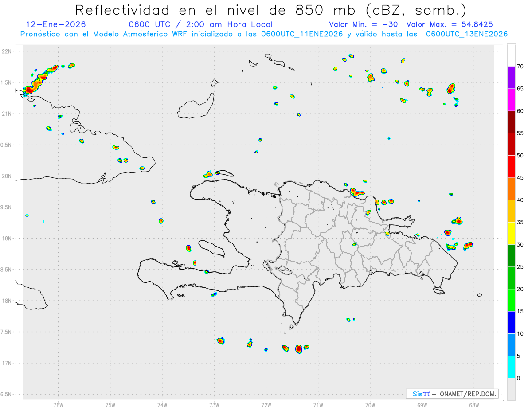
Task: Click the colorbar label '35'
Action: (x=520, y=222)
